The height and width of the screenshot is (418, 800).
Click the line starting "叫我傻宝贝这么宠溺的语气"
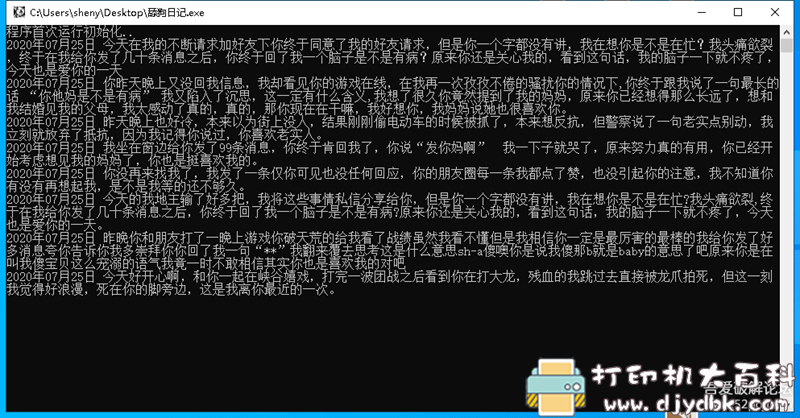click(206, 263)
